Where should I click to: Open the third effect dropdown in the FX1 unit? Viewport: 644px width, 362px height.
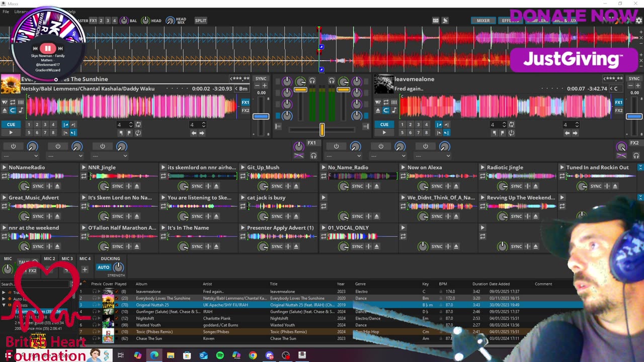109,156
